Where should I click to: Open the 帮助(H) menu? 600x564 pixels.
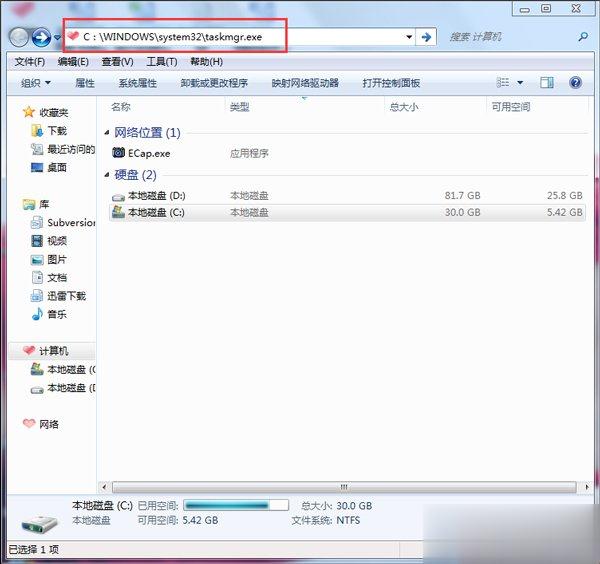(206, 62)
